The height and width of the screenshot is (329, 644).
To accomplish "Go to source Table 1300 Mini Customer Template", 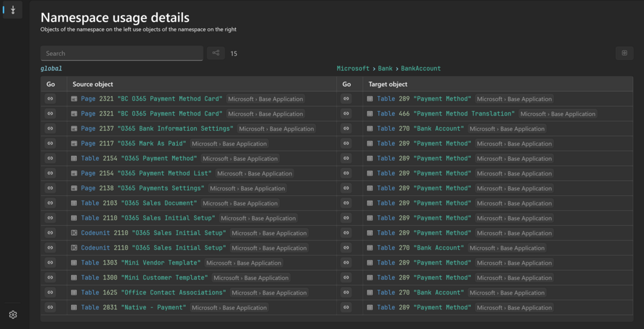I will (x=50, y=277).
